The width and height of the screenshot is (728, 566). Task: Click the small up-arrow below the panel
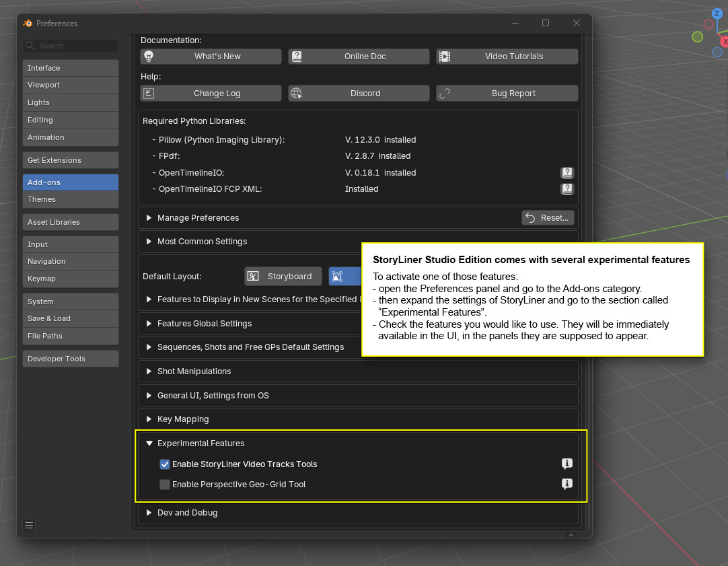pos(571,535)
